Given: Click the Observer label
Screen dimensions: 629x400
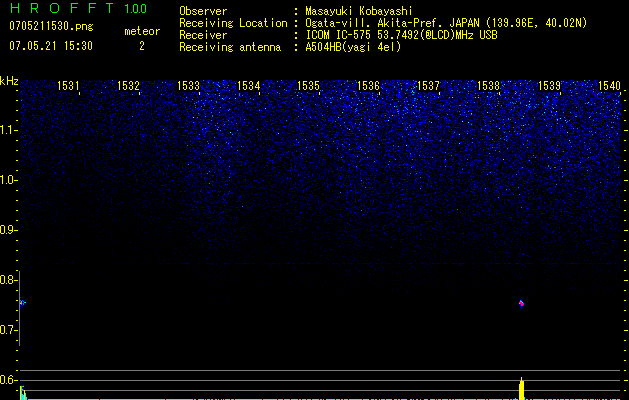Looking at the screenshot, I should pyautogui.click(x=203, y=11).
